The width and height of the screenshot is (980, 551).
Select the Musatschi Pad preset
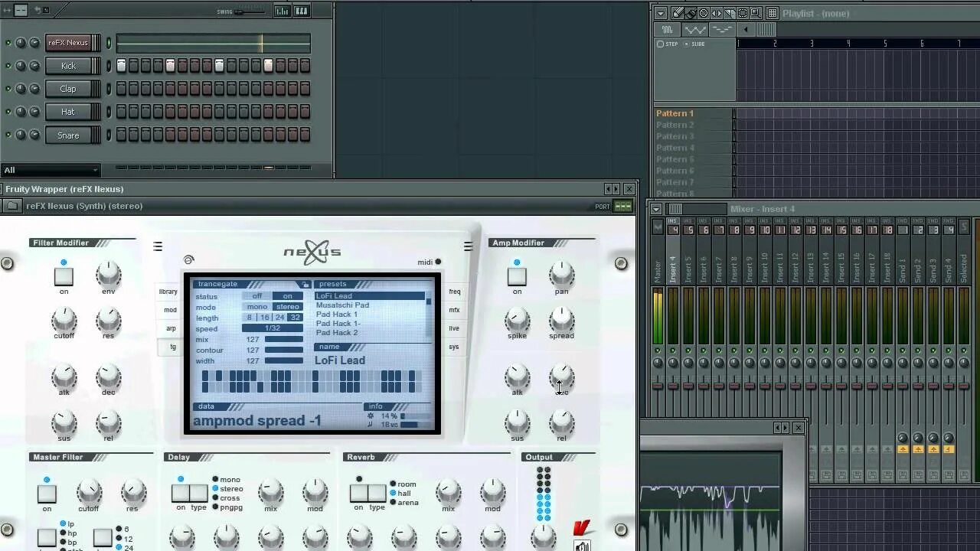(x=342, y=305)
